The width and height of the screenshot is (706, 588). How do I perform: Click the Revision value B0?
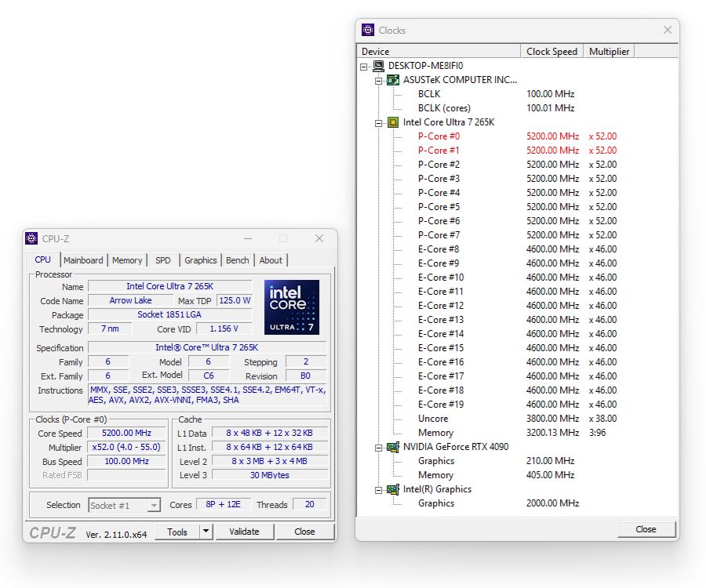(305, 376)
